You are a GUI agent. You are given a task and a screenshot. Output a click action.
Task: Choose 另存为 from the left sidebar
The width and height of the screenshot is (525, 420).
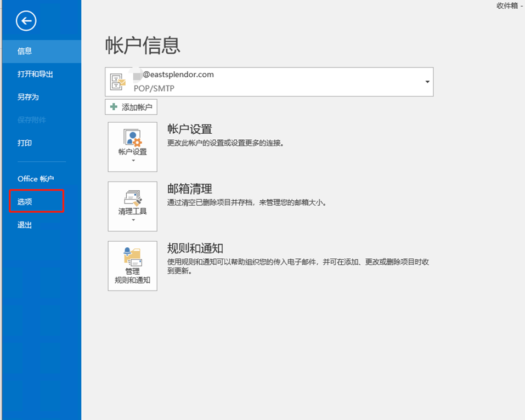(x=28, y=97)
